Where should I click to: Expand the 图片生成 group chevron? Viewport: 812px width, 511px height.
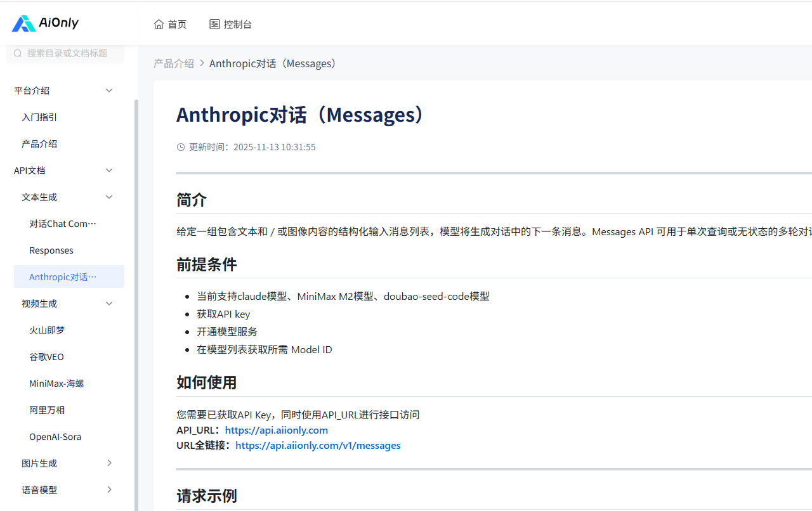coord(109,463)
